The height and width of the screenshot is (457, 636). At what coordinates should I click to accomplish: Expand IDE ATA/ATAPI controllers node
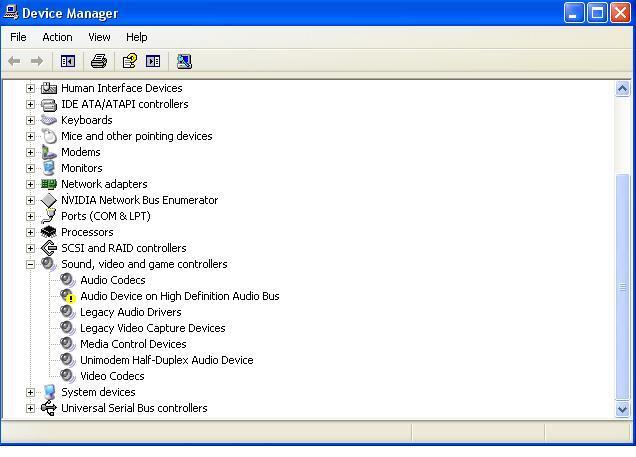coord(30,104)
